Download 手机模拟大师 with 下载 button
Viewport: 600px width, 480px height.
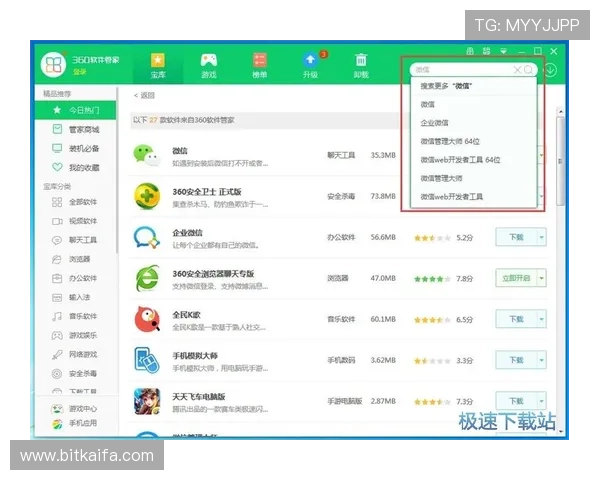coord(516,360)
